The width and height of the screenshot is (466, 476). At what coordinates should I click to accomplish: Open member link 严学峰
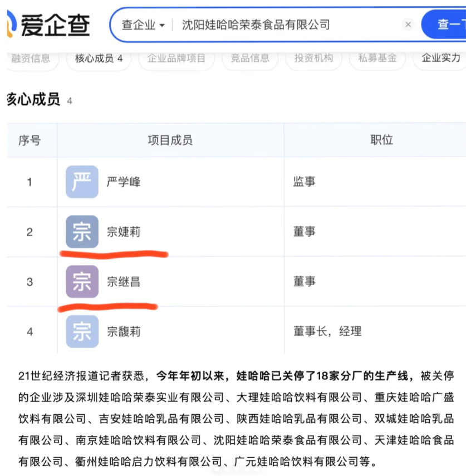tap(124, 182)
